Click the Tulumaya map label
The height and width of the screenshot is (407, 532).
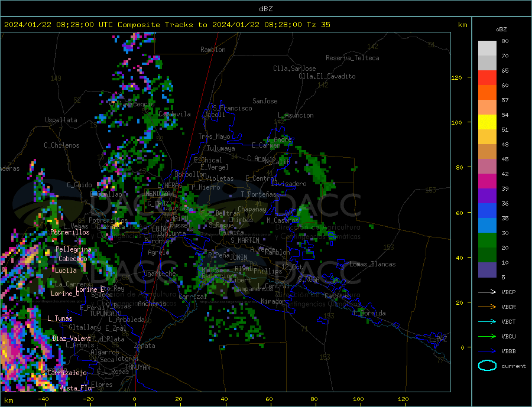coord(220,148)
